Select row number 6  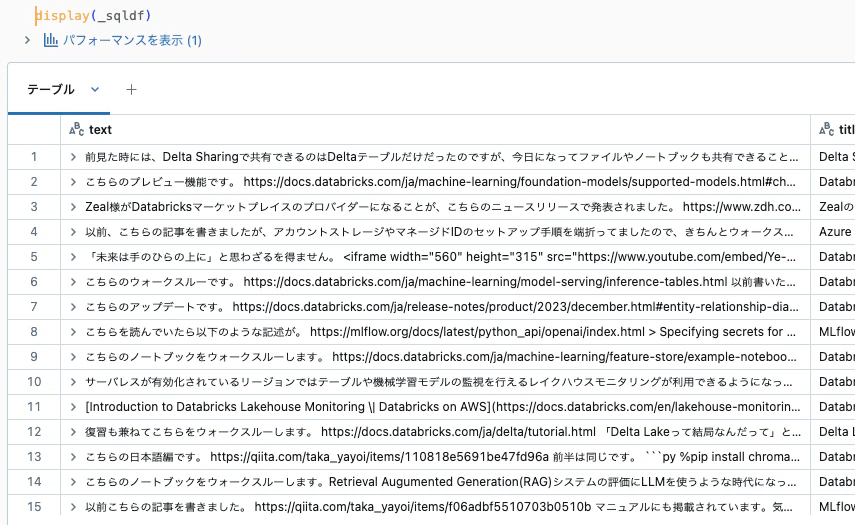tap(34, 282)
